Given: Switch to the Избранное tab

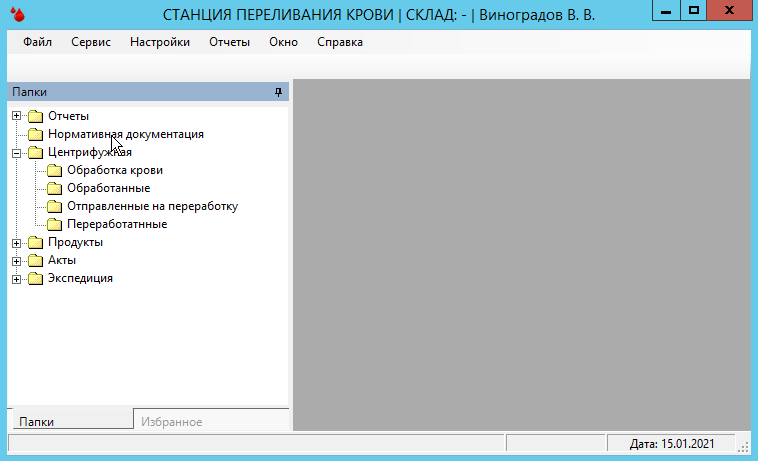Looking at the screenshot, I should (x=171, y=422).
